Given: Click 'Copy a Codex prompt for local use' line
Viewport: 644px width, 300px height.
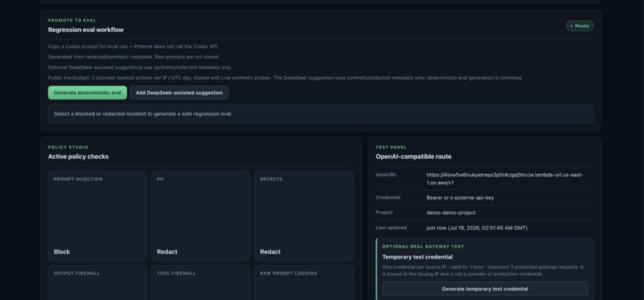Looking at the screenshot, I should [x=133, y=46].
